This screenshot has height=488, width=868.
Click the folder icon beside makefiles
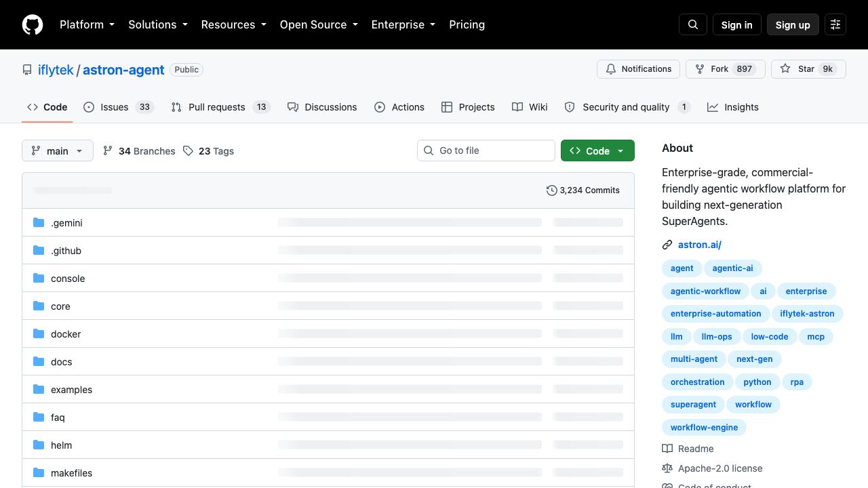pos(39,472)
